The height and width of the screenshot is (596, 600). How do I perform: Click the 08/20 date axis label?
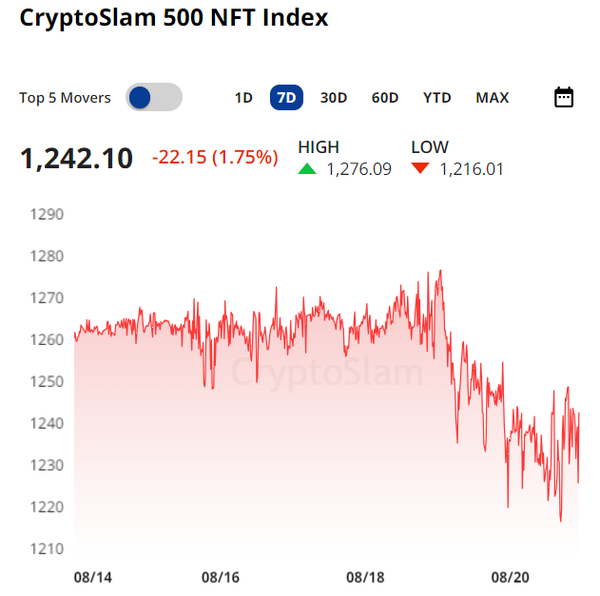pos(510,577)
